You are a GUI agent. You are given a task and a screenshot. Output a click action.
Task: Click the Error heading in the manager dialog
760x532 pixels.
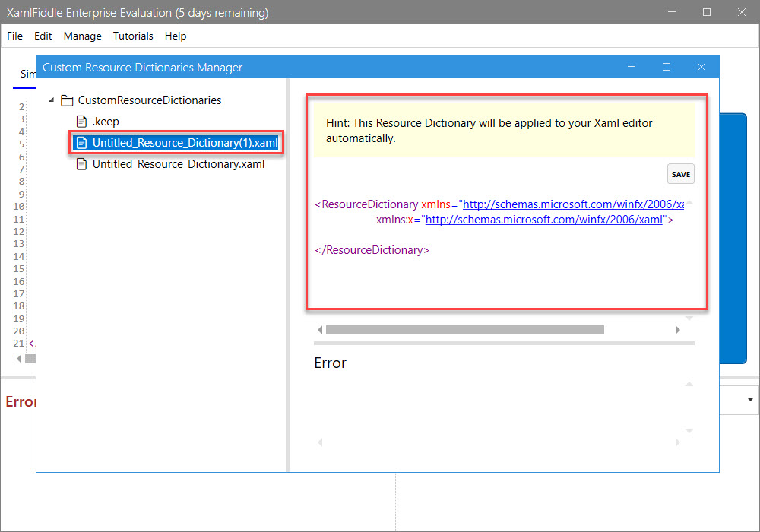click(x=330, y=363)
